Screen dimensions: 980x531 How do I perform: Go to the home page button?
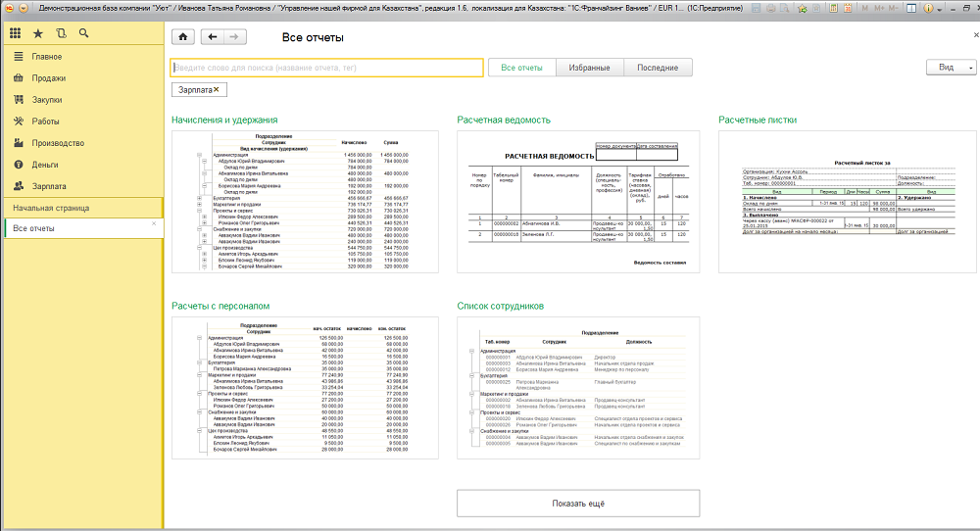(182, 37)
